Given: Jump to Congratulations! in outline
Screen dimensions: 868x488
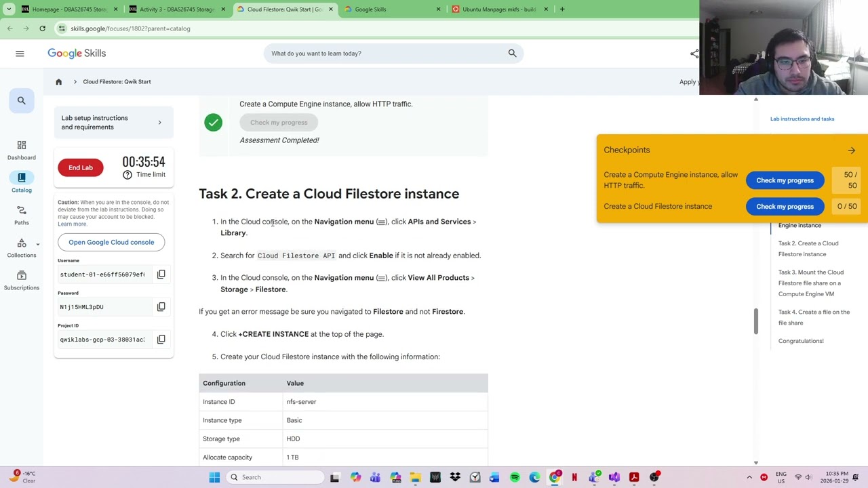Looking at the screenshot, I should tap(801, 341).
